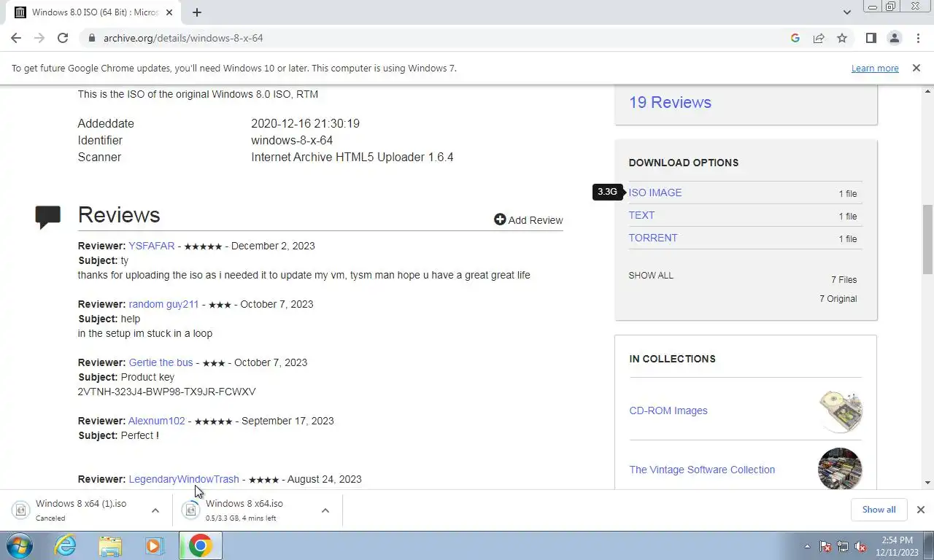Dismiss the Chrome update notification bar
The width and height of the screenshot is (934, 560).
click(x=916, y=68)
